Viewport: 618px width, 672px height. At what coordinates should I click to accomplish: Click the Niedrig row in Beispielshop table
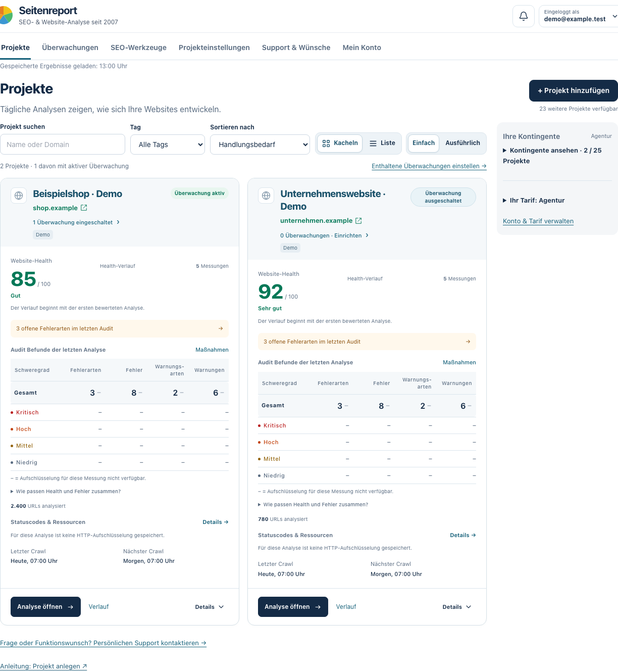point(120,462)
